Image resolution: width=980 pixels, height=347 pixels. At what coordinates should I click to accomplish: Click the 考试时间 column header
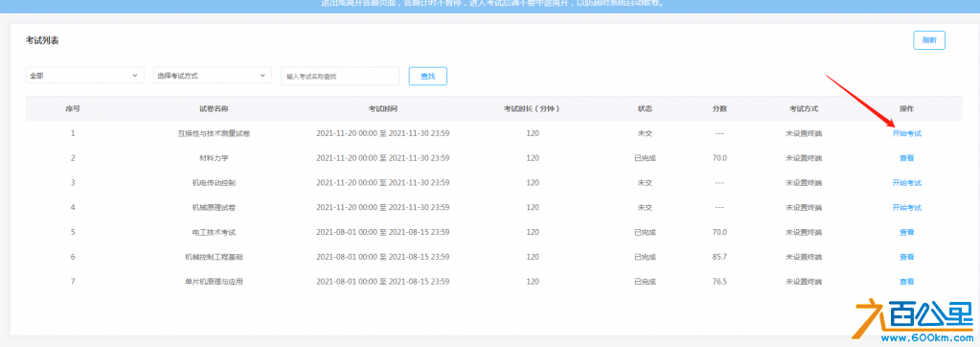(382, 108)
